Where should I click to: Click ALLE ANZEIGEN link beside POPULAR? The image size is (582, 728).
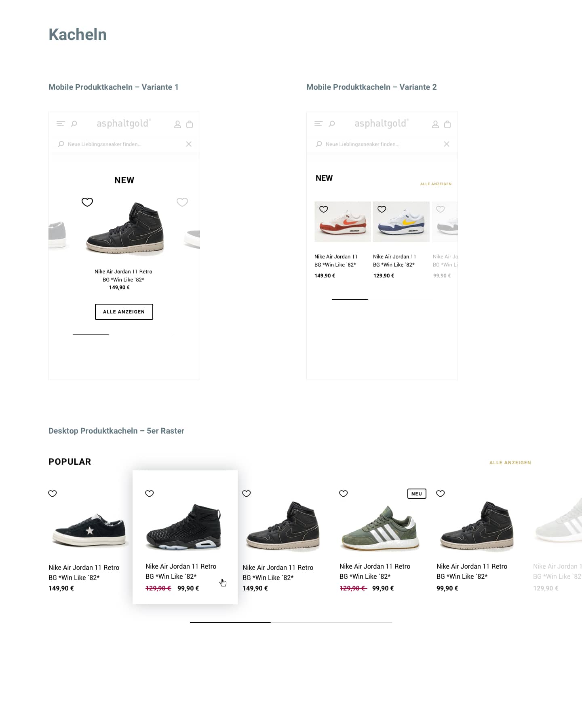coord(510,463)
